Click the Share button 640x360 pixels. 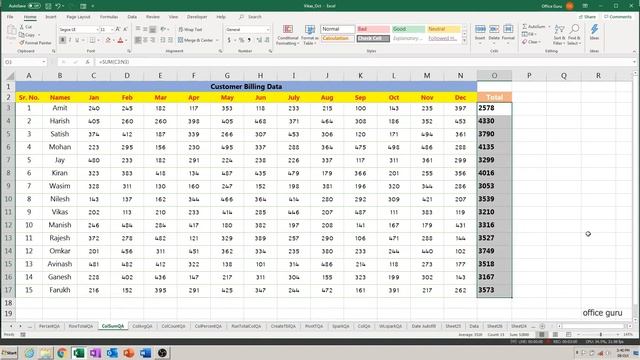pyautogui.click(x=588, y=17)
